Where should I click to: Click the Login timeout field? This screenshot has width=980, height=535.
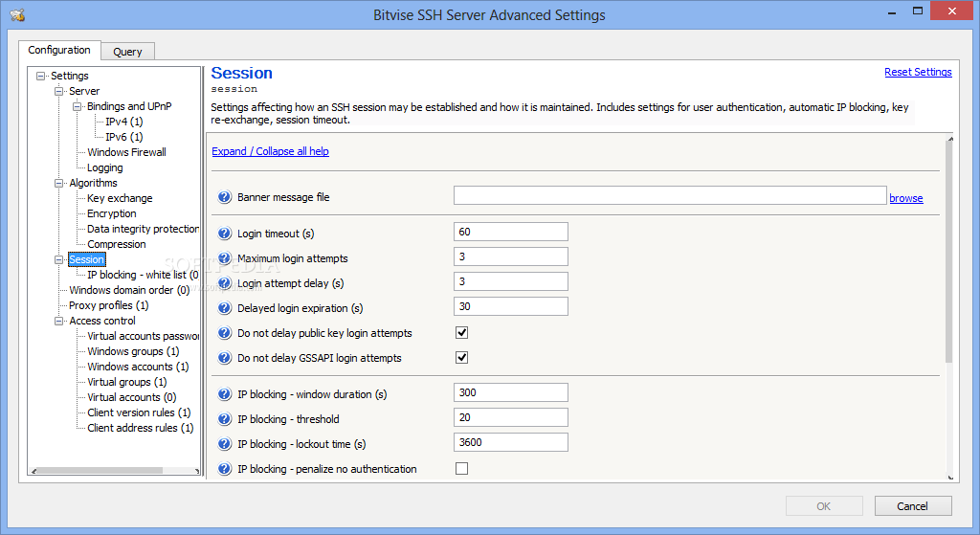pos(511,232)
